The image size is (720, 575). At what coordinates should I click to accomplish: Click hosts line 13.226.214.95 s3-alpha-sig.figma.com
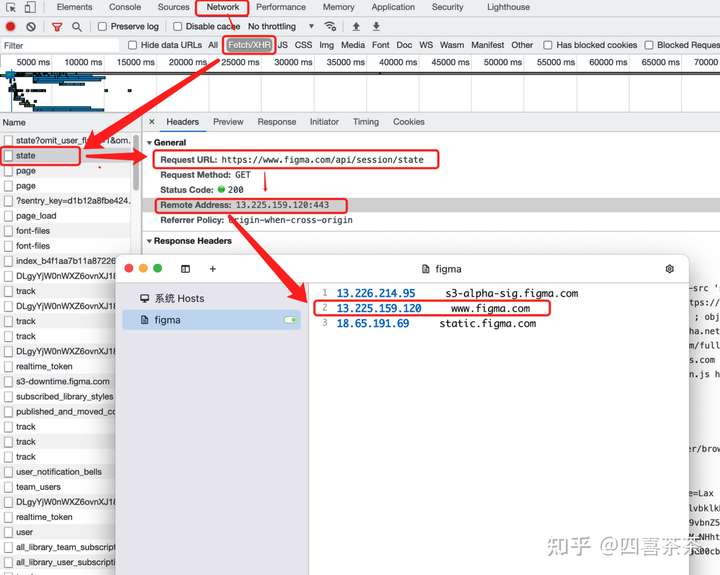[x=457, y=293]
